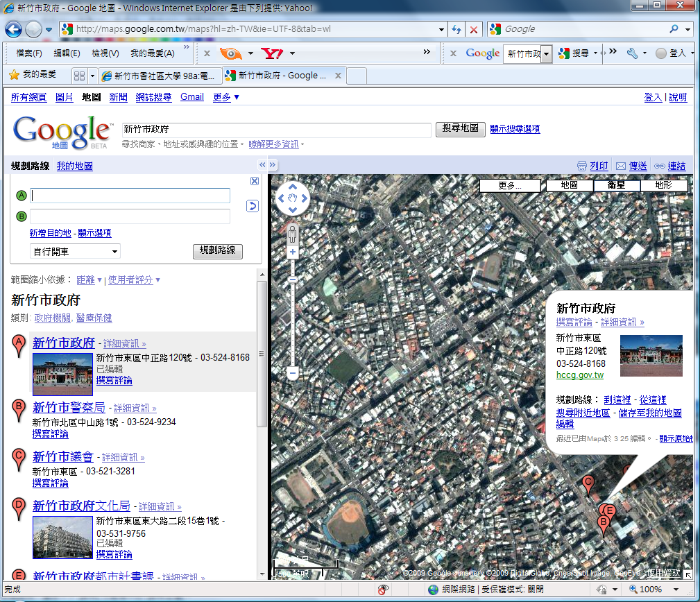Switch map view to 地形 terrain
Screen dimensions: 700x602
pyautogui.click(x=663, y=185)
